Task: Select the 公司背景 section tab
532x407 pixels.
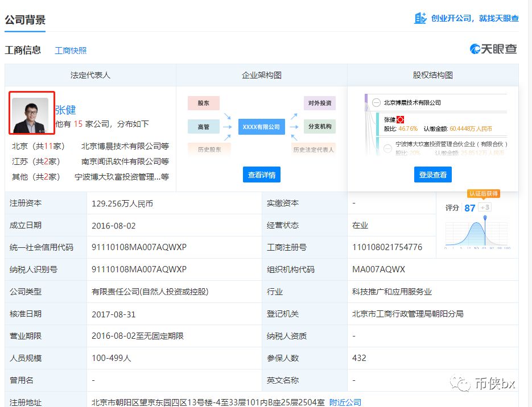Action: [25, 20]
